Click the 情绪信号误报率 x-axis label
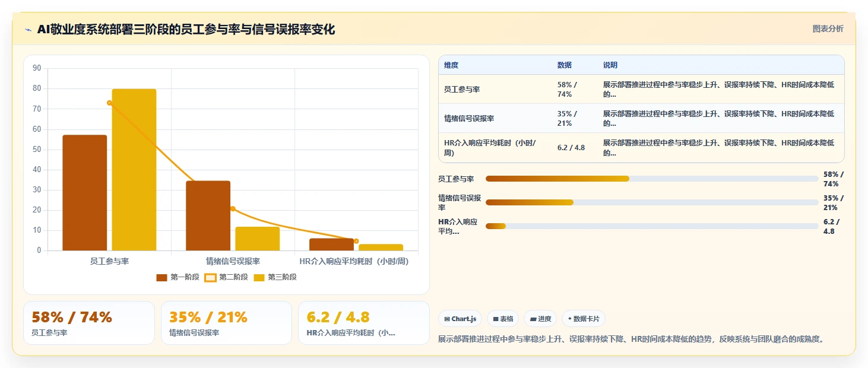 [233, 261]
